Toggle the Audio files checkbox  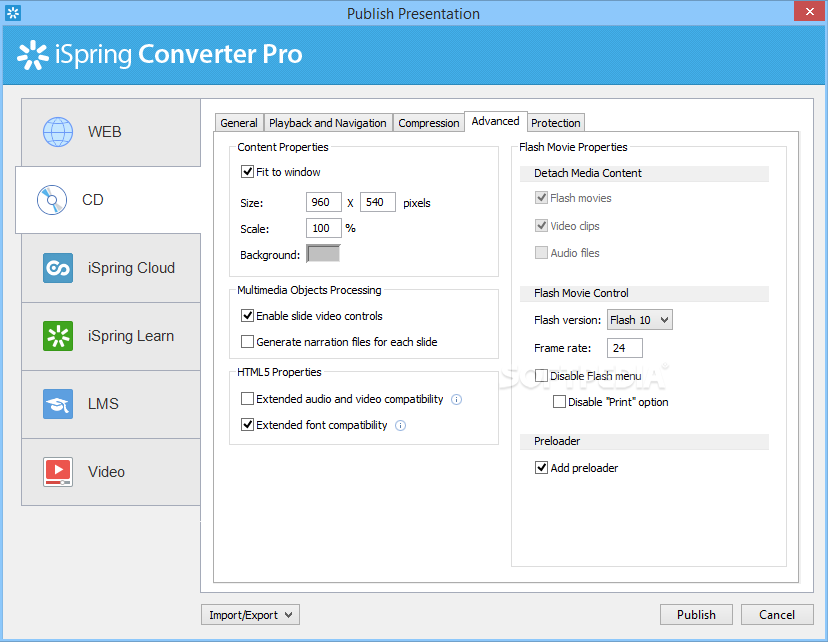(x=541, y=252)
